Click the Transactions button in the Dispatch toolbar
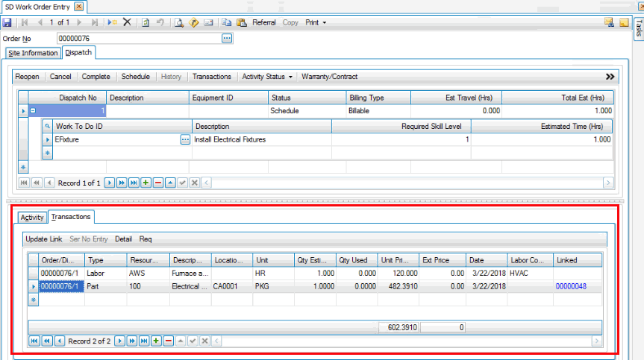This screenshot has width=644, height=360. (x=211, y=77)
